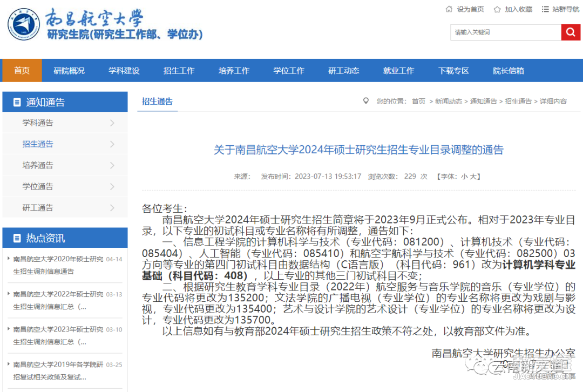The height and width of the screenshot is (392, 583).
Task: Click the publish time 2023-07-13 19:53:17
Action: point(328,177)
